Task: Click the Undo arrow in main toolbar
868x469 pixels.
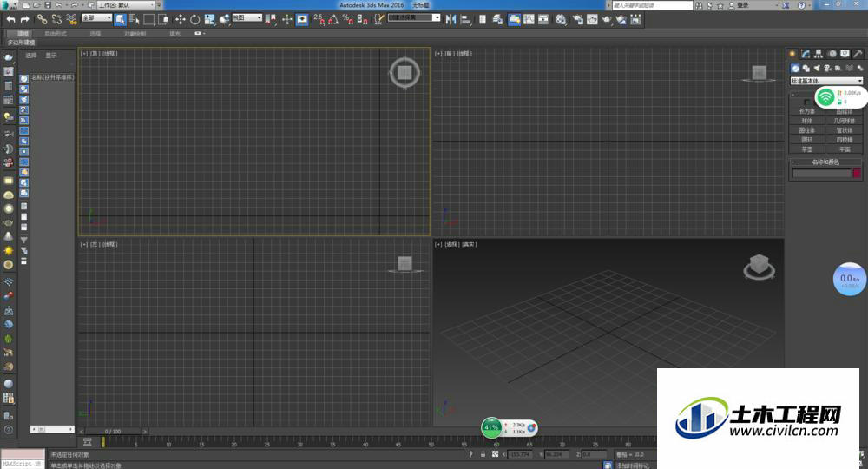Action: click(x=11, y=19)
